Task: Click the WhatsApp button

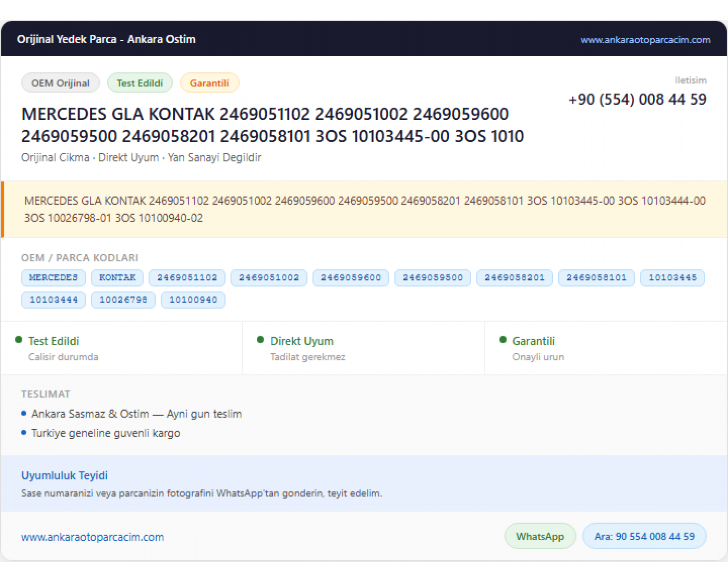Action: pyautogui.click(x=540, y=536)
